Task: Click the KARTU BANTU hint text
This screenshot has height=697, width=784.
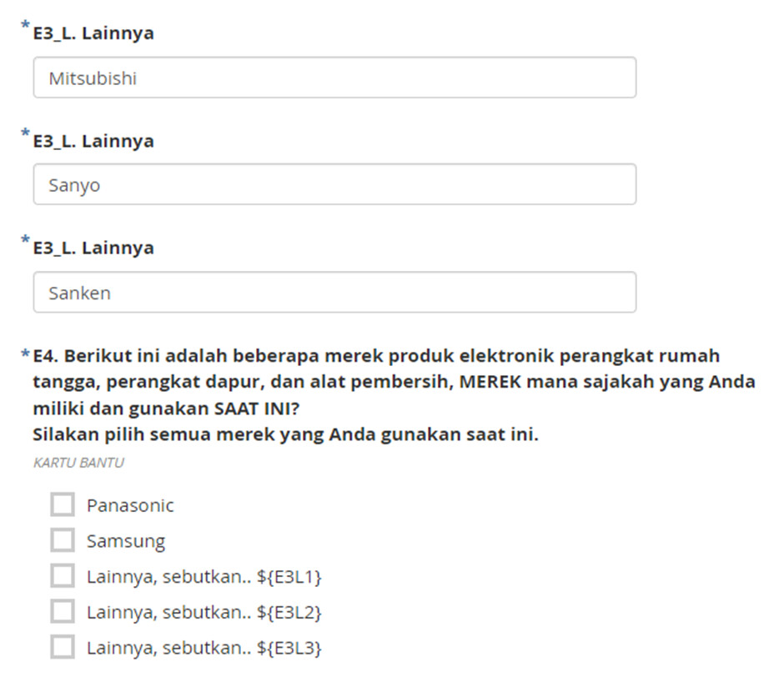Action: [x=78, y=463]
